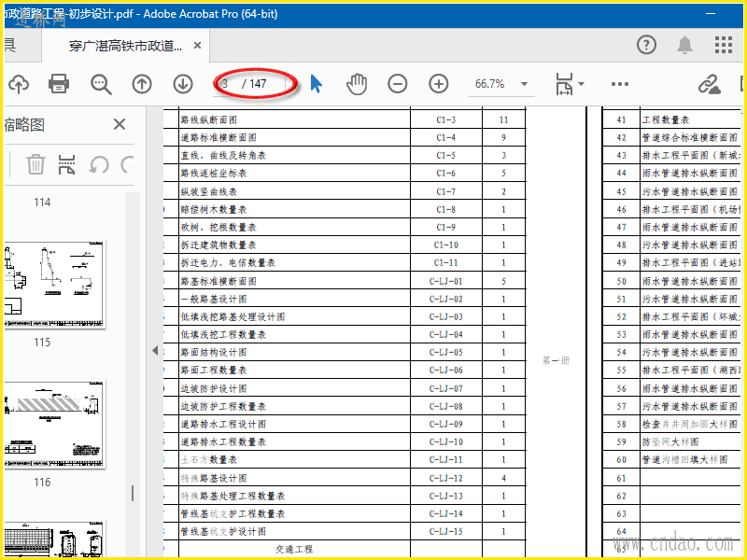Screen dimensions: 747x560
Task: Click the 路线纵断面图 row
Action: [x=345, y=119]
